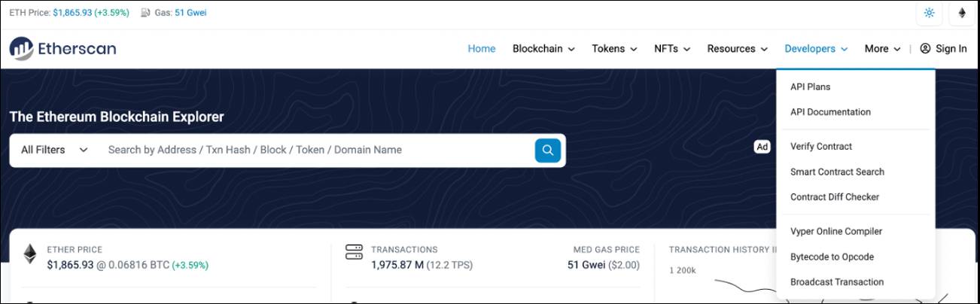980x304 pixels.
Task: Open the Ethereum network selector icon
Action: (x=962, y=13)
